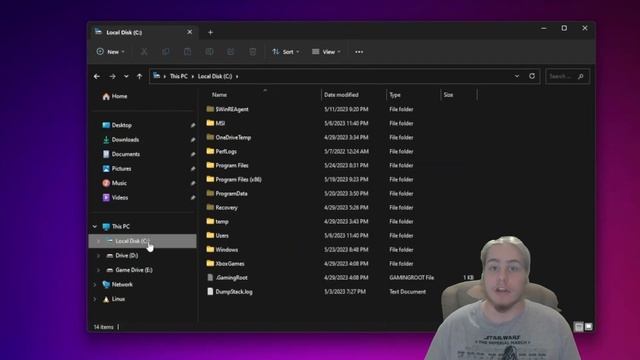This screenshot has width=640, height=360.
Task: Click the Cut scissors icon in toolbar
Action: 144,52
